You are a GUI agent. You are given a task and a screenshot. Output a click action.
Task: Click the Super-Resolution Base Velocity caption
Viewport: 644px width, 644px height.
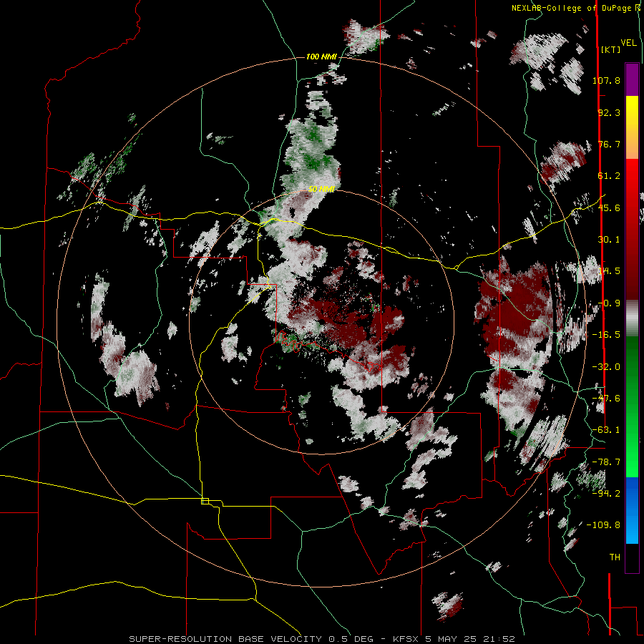[x=322, y=639]
